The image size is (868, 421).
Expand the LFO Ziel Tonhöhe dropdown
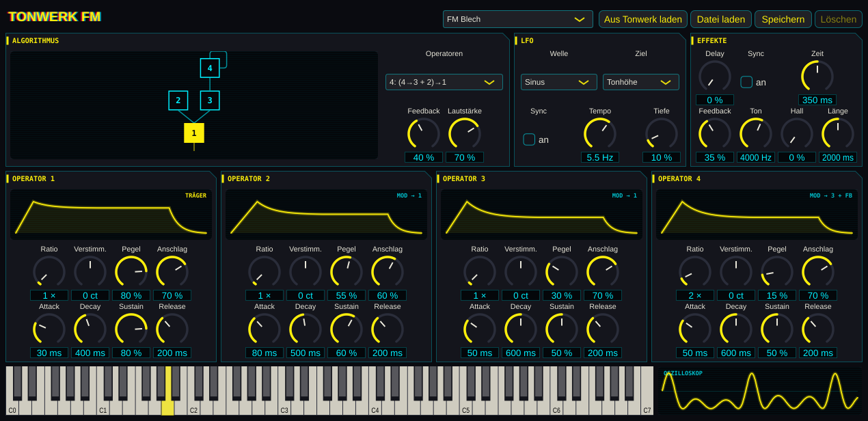point(641,82)
